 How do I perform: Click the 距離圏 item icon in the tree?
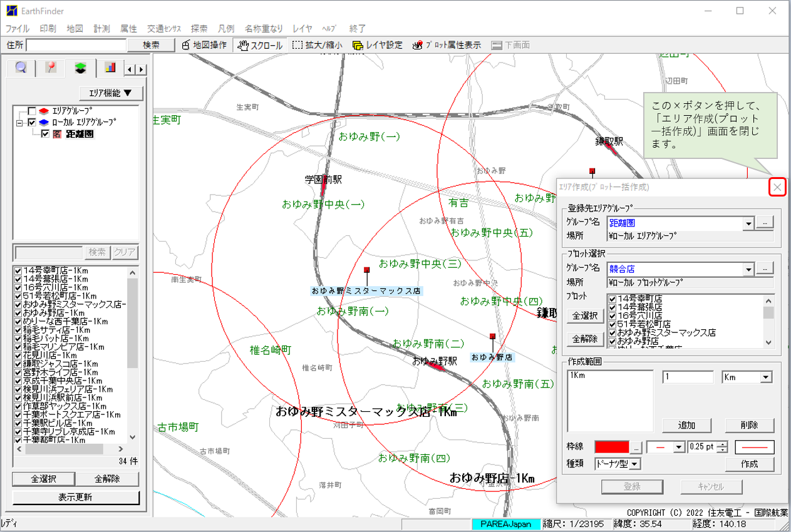58,134
